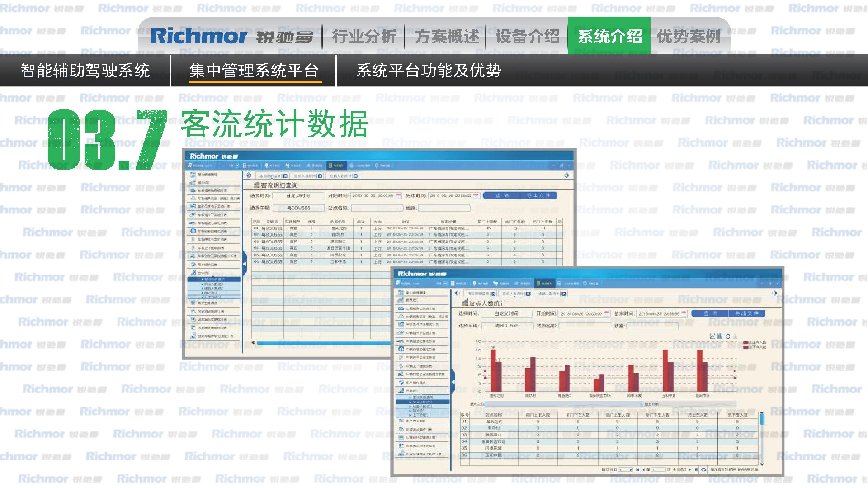The height and width of the screenshot is (488, 868).
Task: Click tab-scroll-left arrow icon in 客流明细查询 window
Action: click(x=249, y=175)
